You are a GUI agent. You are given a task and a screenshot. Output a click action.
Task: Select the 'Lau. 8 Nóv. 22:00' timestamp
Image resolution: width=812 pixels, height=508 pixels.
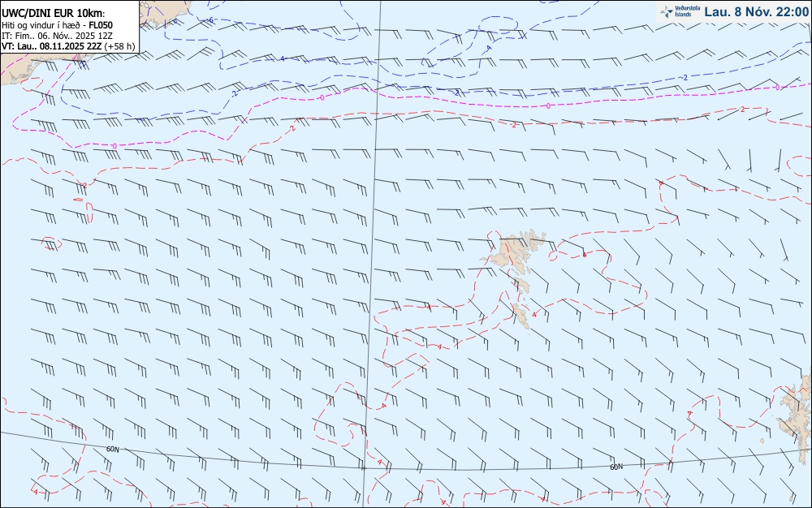point(757,12)
